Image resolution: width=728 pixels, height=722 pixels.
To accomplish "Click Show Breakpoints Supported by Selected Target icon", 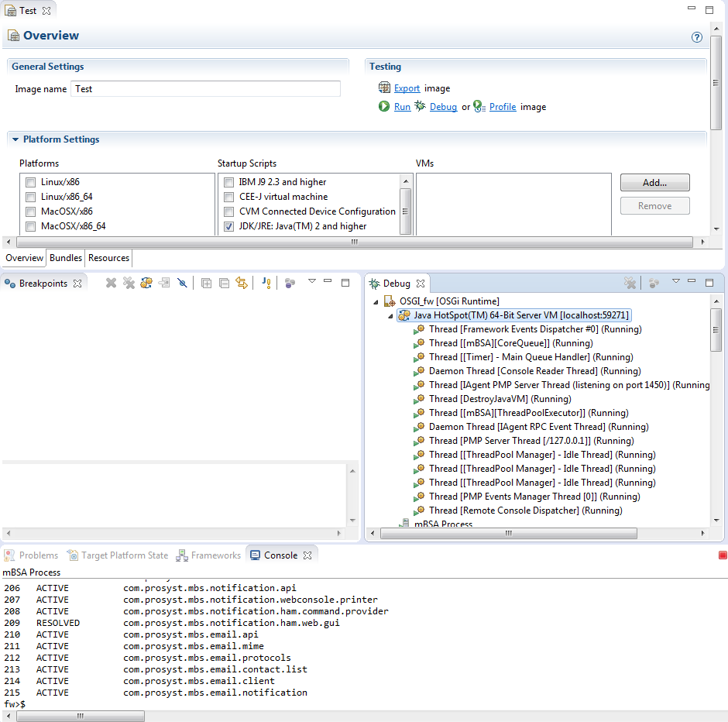I will pos(146,284).
